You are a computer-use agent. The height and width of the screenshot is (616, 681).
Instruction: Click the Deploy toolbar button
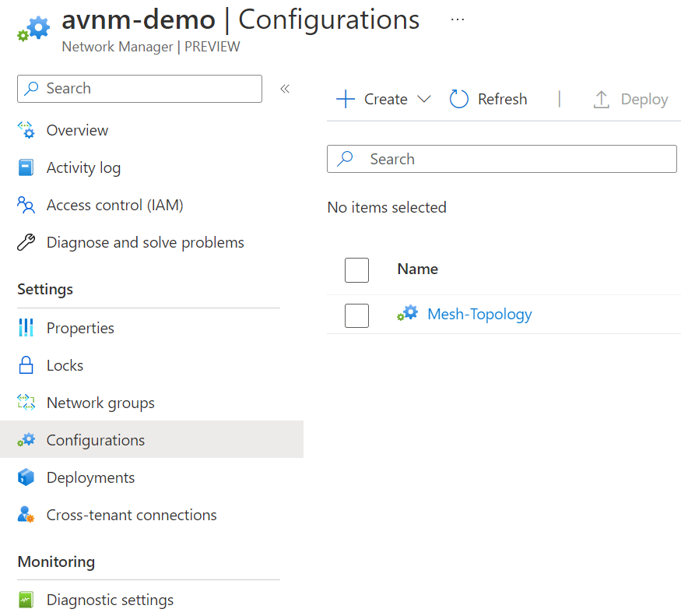tap(630, 100)
